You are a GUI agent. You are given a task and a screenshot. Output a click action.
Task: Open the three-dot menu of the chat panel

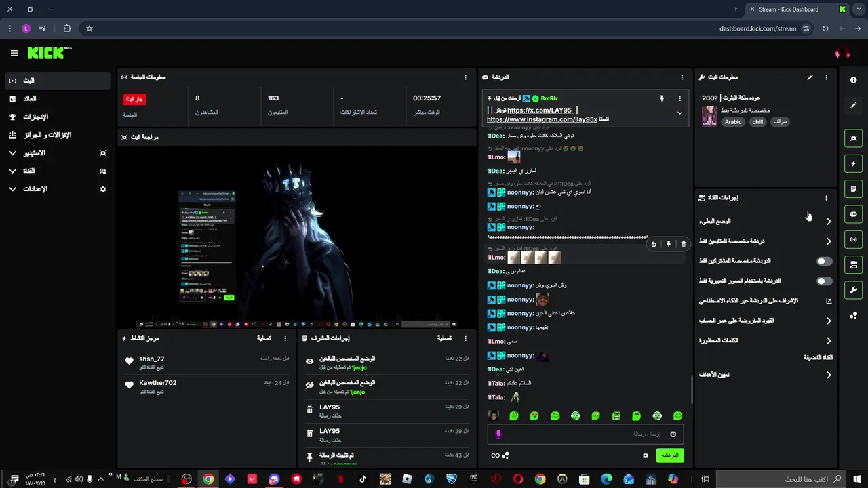pyautogui.click(x=682, y=77)
